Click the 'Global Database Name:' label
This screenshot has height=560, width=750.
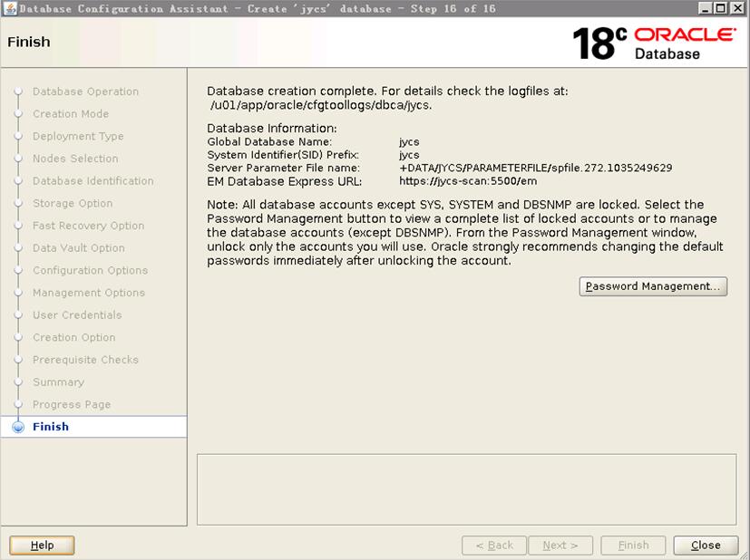(x=269, y=142)
